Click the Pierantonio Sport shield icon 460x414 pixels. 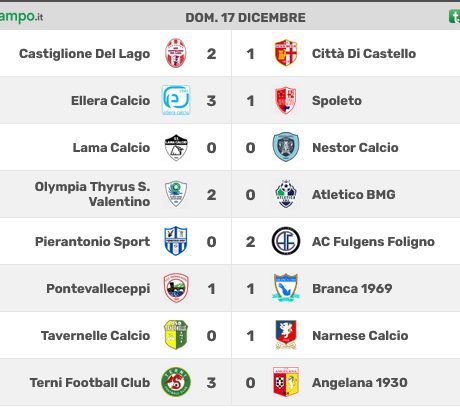[x=176, y=241]
